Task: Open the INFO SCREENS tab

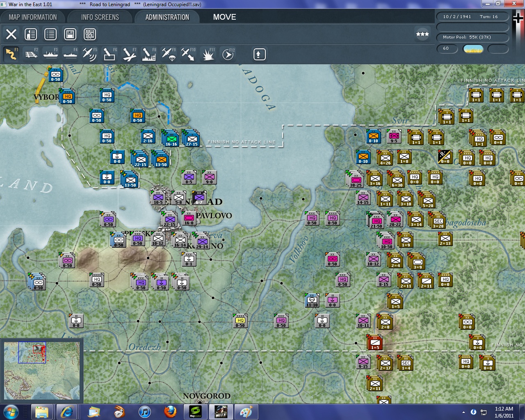Action: 100,17
